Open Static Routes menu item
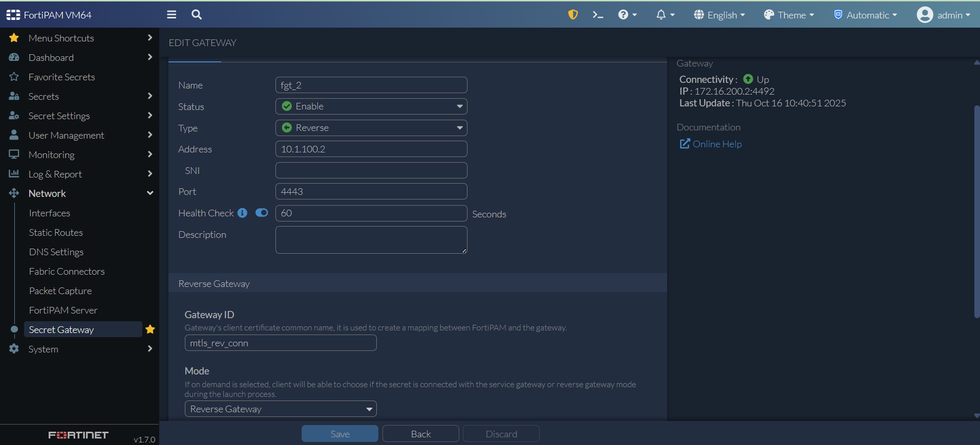Viewport: 980px width, 445px height. [56, 233]
